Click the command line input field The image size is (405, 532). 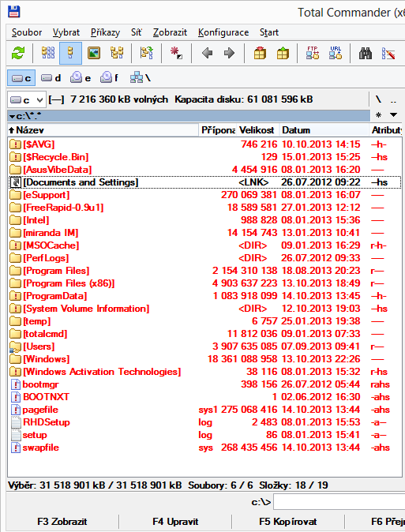tap(339, 502)
